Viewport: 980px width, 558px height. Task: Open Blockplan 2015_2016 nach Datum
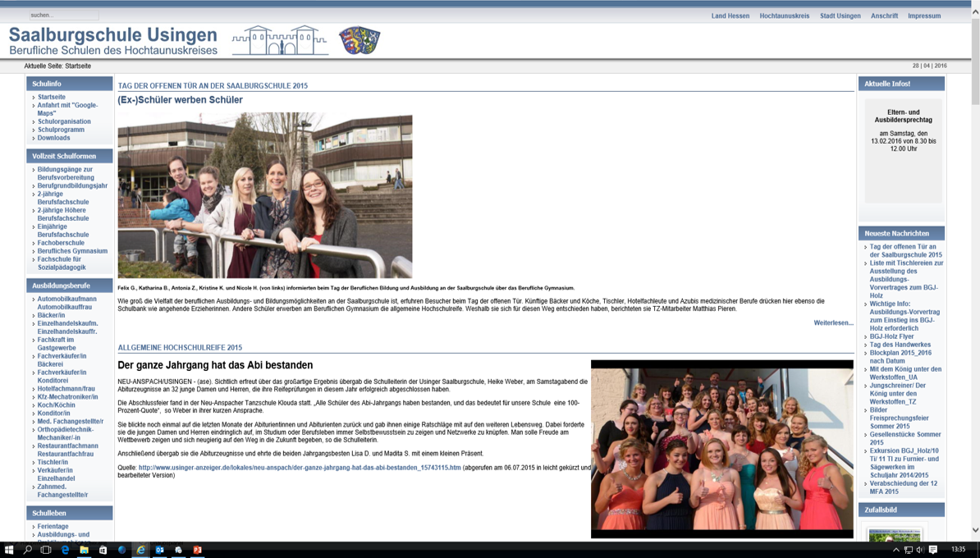[x=900, y=357]
